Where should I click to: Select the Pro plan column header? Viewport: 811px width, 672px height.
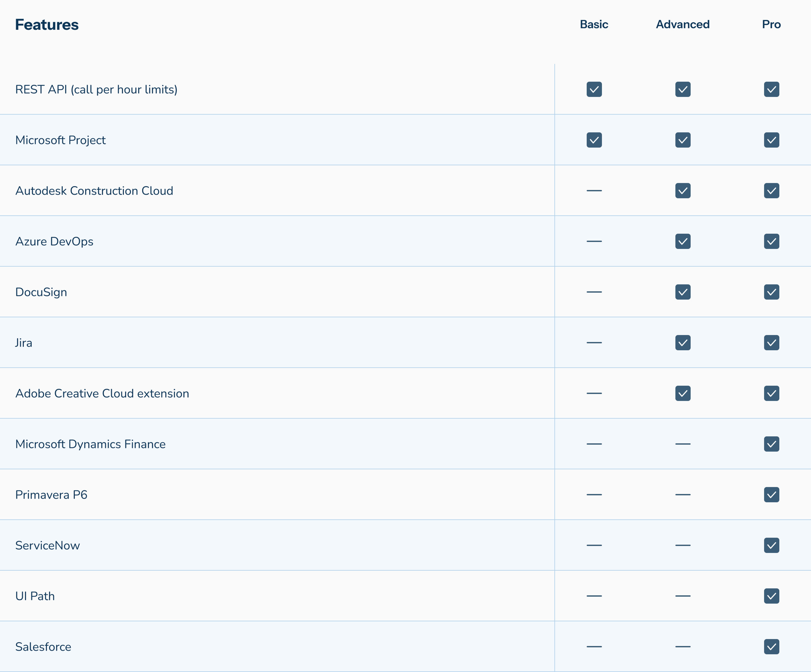tap(772, 24)
